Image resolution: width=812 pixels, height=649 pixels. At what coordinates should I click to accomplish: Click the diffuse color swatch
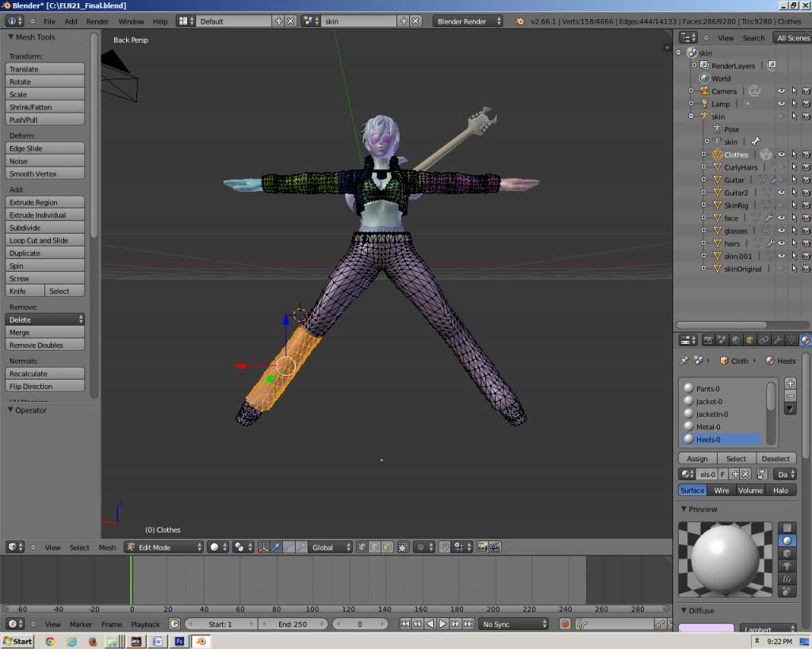[706, 628]
